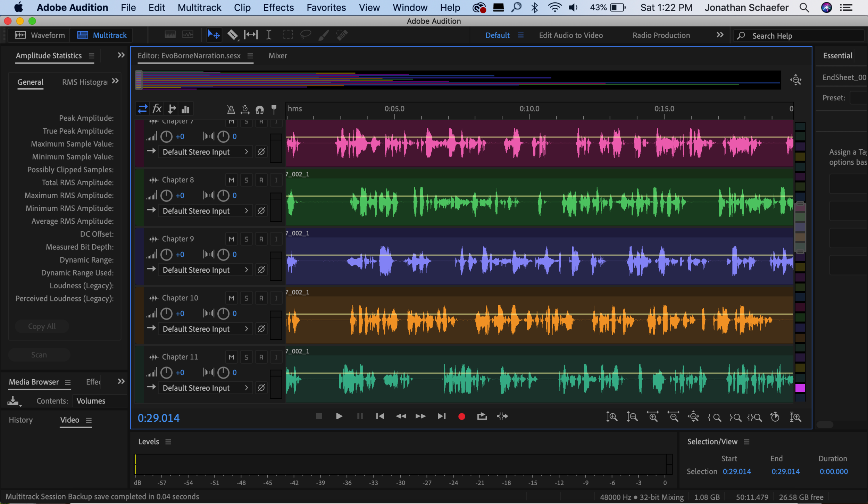Toggle Skip Selection button
Screen dimensions: 868x504
(502, 416)
